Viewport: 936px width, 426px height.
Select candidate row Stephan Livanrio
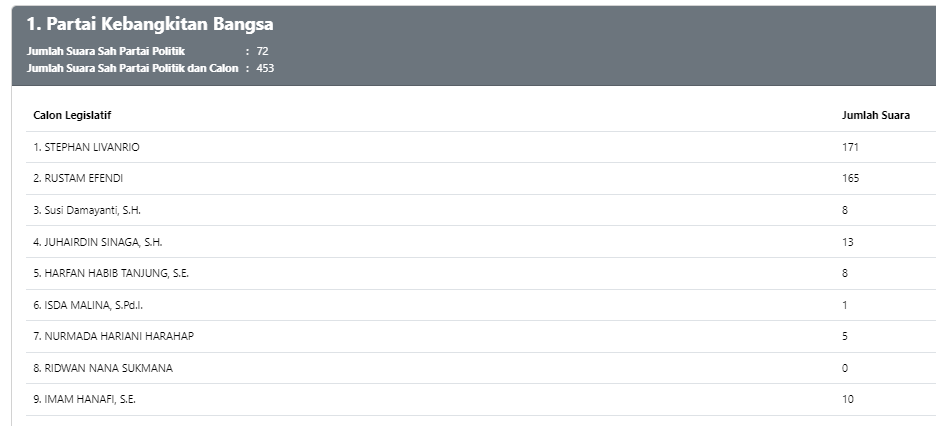tap(86, 147)
